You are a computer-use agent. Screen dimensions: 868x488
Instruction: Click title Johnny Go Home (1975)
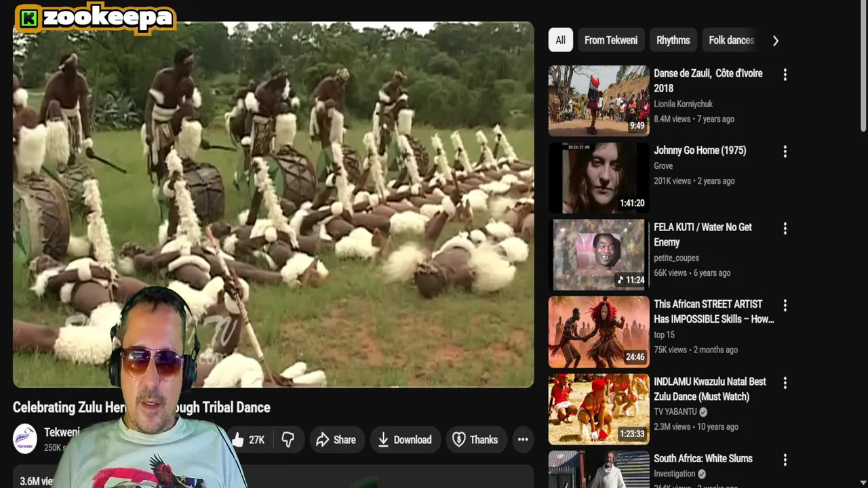coord(700,150)
